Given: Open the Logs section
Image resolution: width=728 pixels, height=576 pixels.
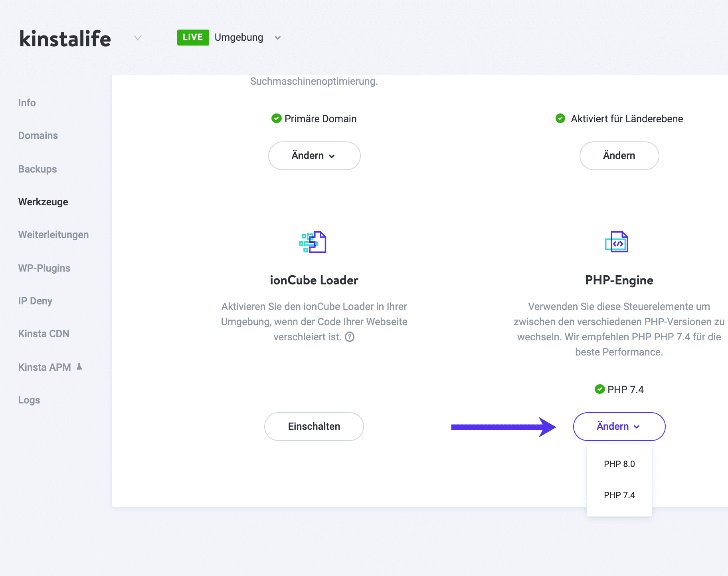Looking at the screenshot, I should [29, 399].
